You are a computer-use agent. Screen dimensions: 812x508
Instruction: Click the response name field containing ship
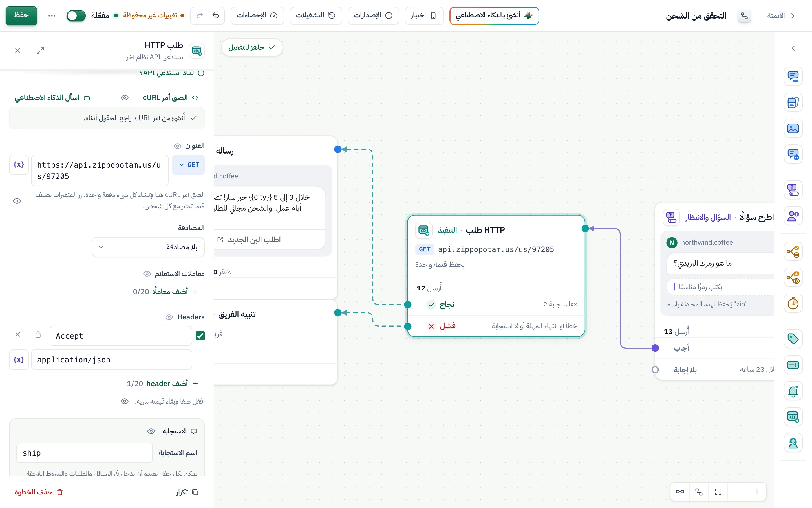pos(85,453)
